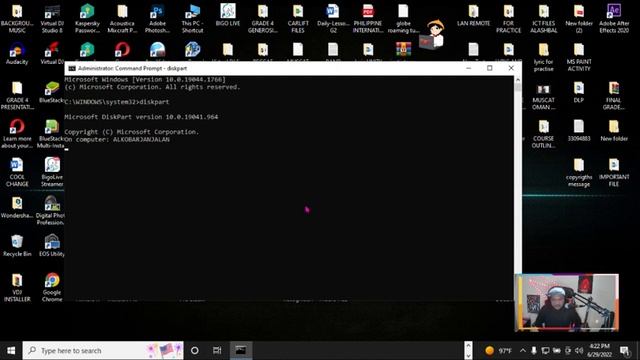Show hidden system tray icons
This screenshot has height=360, width=640.
[523, 351]
